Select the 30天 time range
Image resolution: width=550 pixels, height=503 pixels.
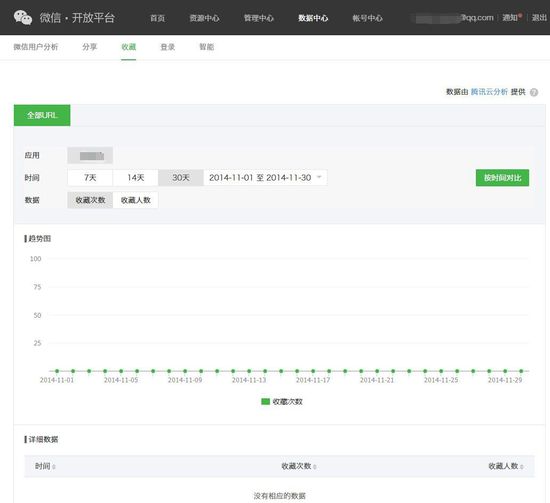(181, 177)
